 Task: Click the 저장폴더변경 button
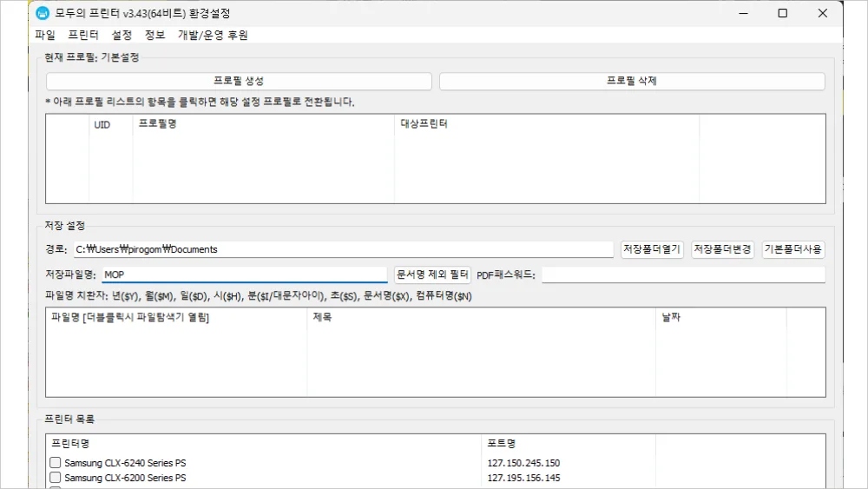(x=722, y=249)
